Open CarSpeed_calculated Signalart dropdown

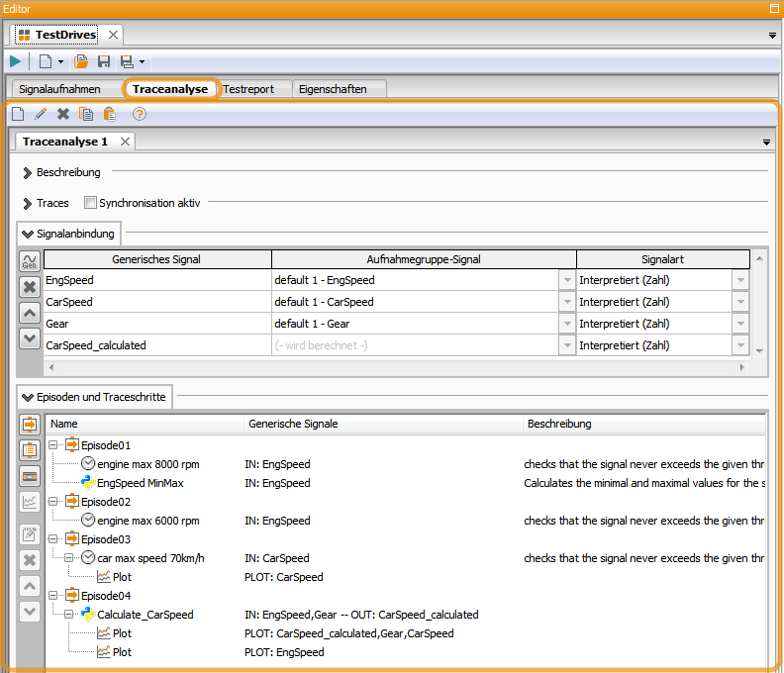tap(740, 345)
